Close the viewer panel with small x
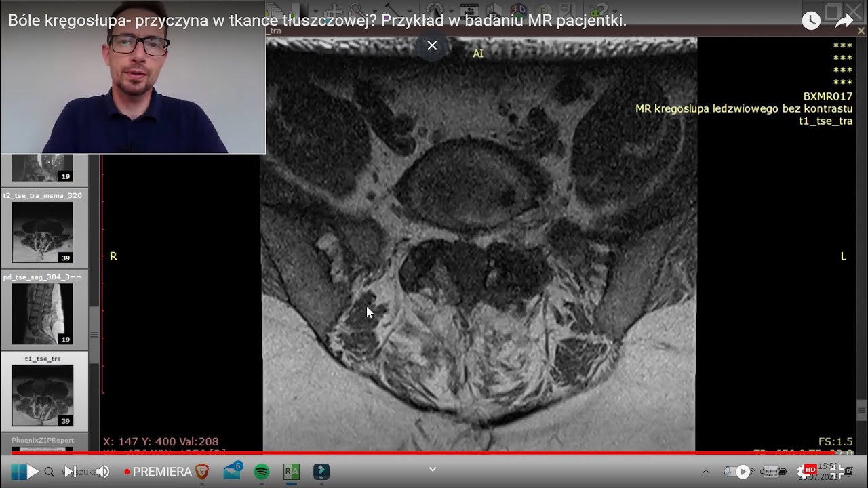This screenshot has height=488, width=868. click(x=861, y=30)
